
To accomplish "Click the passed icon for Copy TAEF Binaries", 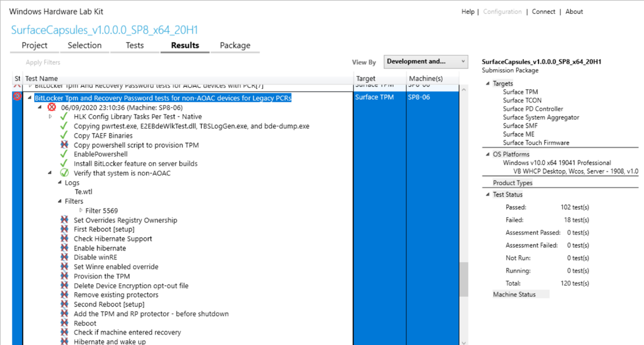I will coord(64,136).
